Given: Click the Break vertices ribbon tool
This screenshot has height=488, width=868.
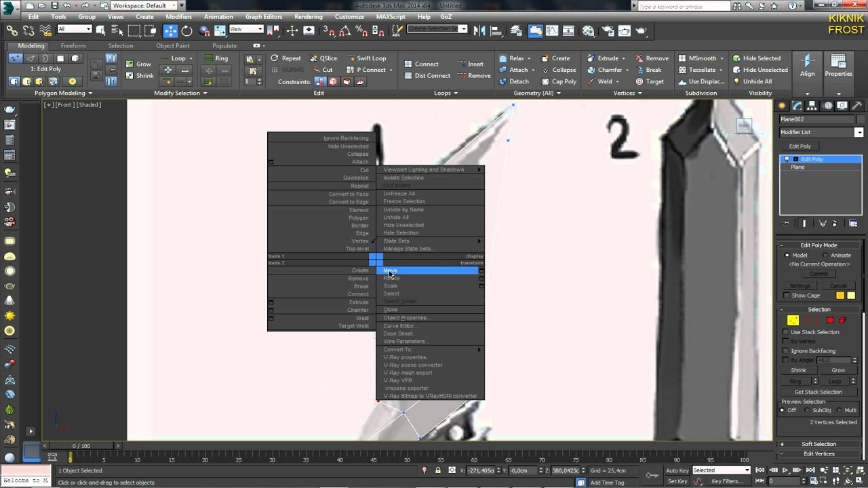Looking at the screenshot, I should click(648, 70).
